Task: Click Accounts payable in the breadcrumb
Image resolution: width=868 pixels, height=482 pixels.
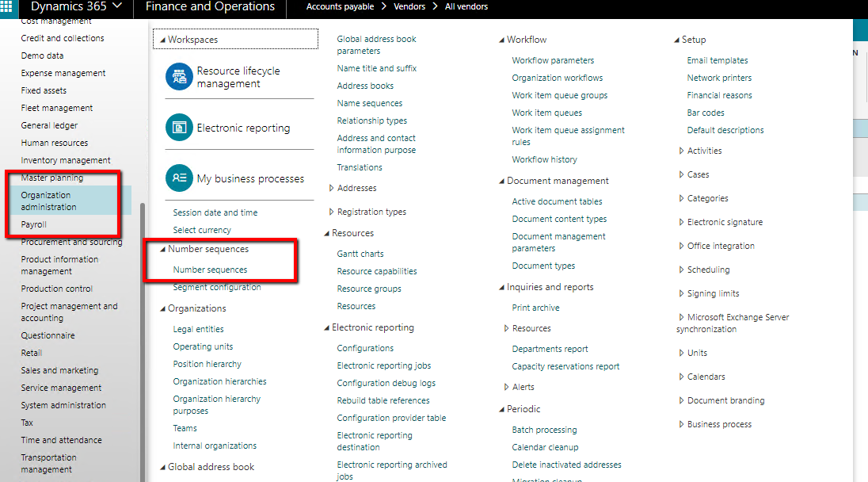Action: tap(340, 6)
